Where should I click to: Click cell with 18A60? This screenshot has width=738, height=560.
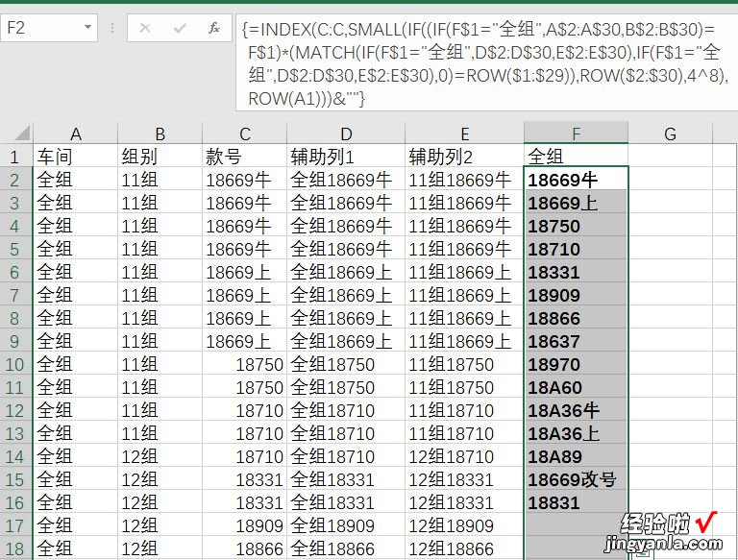pyautogui.click(x=576, y=387)
